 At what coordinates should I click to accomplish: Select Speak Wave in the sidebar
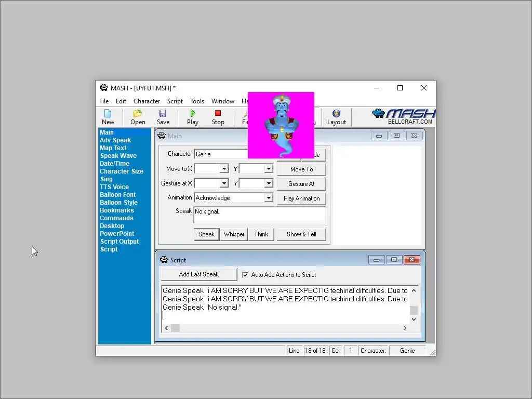pyautogui.click(x=118, y=156)
